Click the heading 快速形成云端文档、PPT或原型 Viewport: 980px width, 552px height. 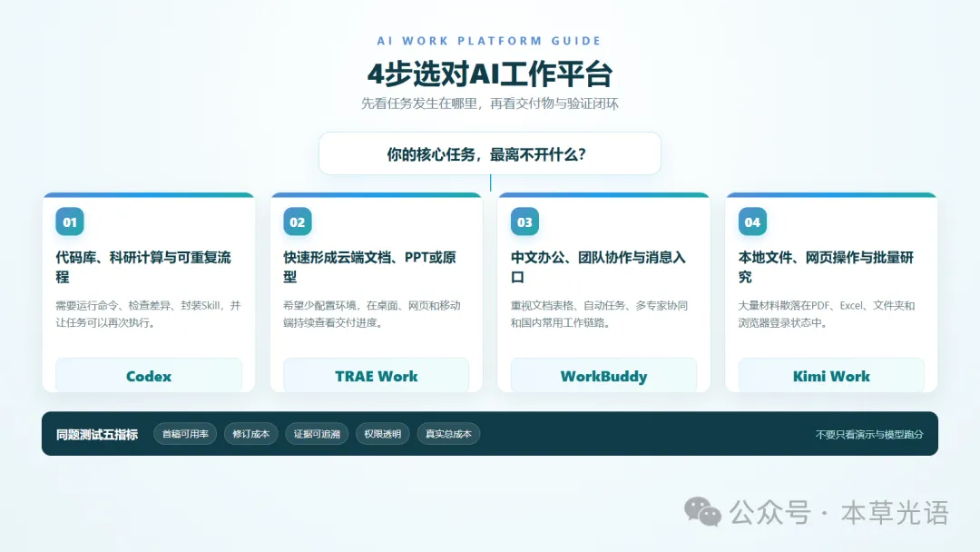pos(369,267)
